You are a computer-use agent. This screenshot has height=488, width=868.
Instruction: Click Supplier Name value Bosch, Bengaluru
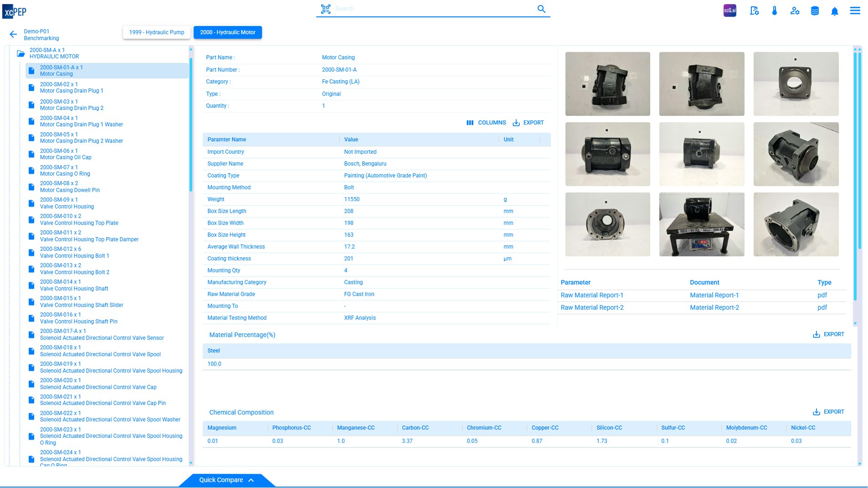point(365,164)
